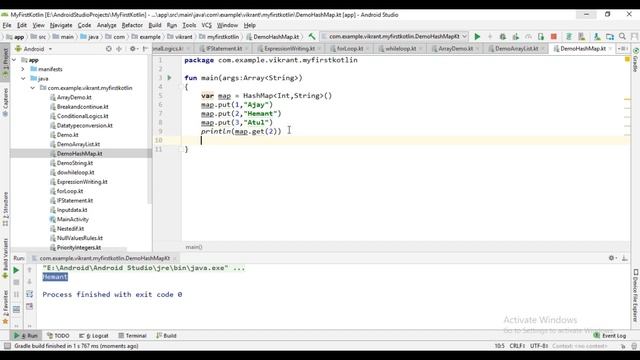640x360 pixels.
Task: Close the DemoHashMapKt run tab
Action: pos(175,258)
